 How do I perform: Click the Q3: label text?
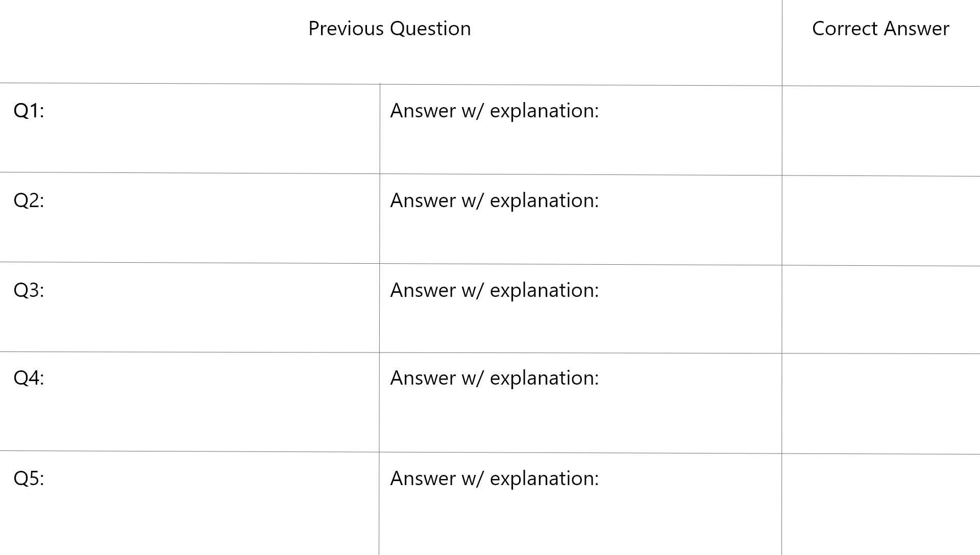click(29, 290)
